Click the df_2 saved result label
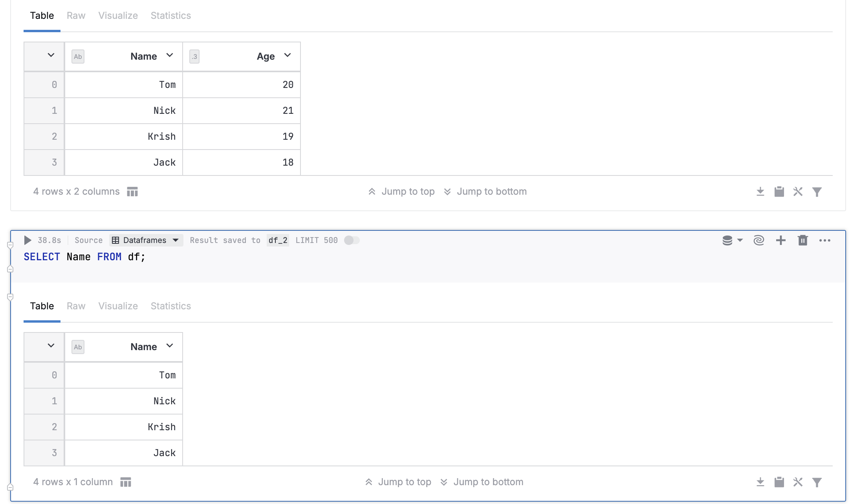Screen dimensions: 850x504 [277, 240]
